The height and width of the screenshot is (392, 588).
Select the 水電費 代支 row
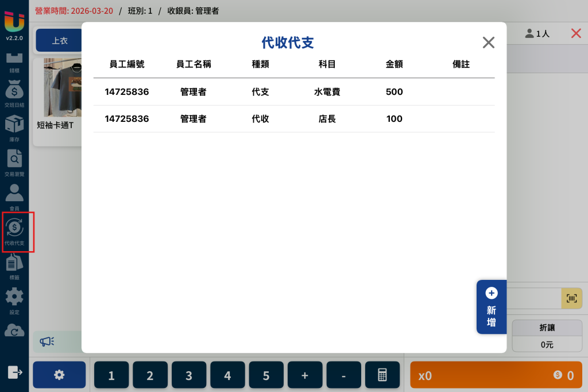294,91
